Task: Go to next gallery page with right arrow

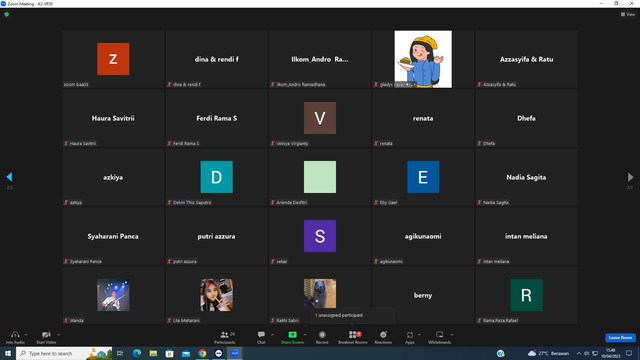Action: coord(630,177)
